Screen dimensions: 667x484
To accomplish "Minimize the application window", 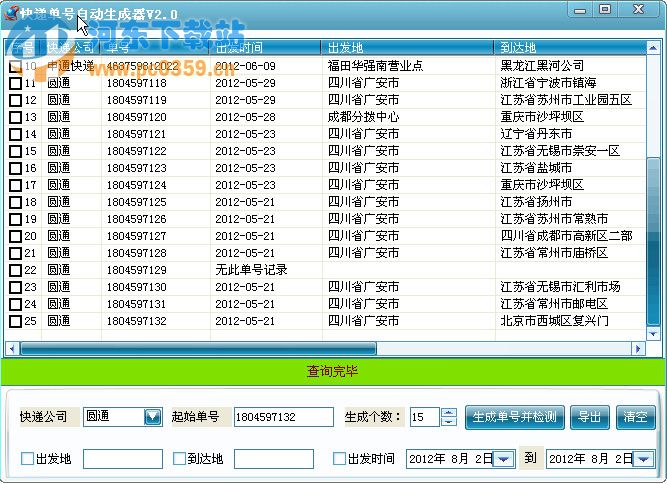I will 580,10.
